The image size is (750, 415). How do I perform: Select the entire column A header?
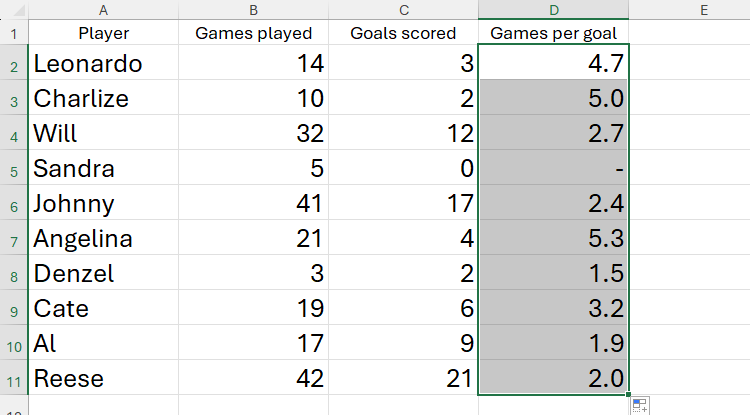tap(104, 10)
